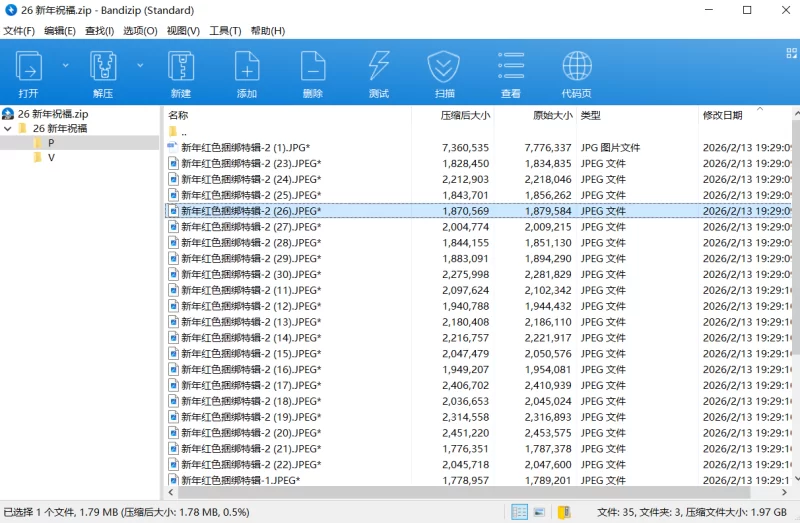Click the yellow archive icon in status bar

(x=564, y=512)
